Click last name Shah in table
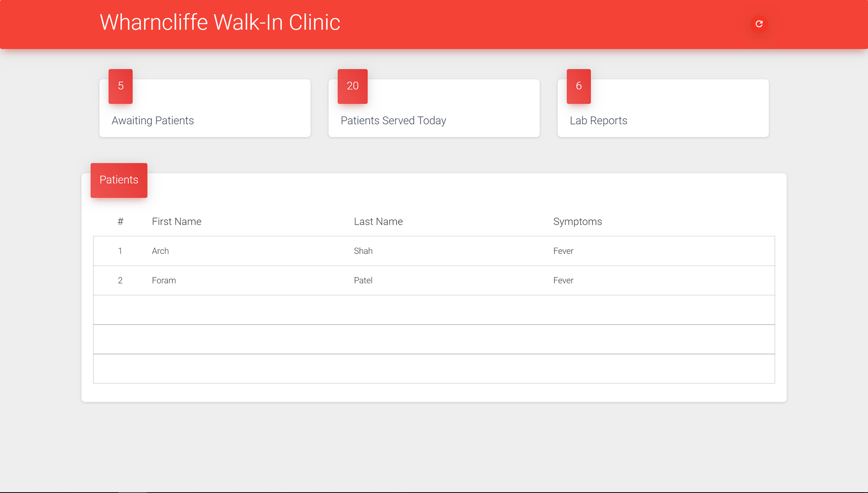The height and width of the screenshot is (493, 868). [363, 251]
